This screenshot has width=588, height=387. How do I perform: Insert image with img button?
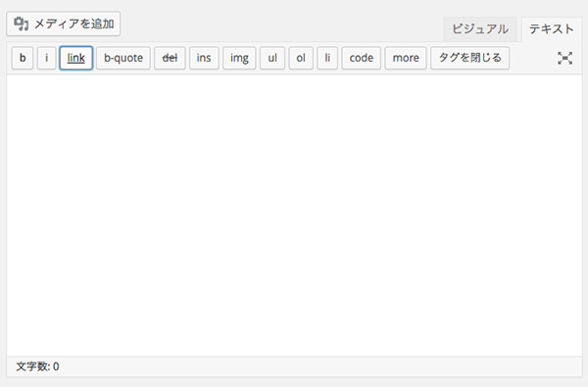click(x=239, y=58)
